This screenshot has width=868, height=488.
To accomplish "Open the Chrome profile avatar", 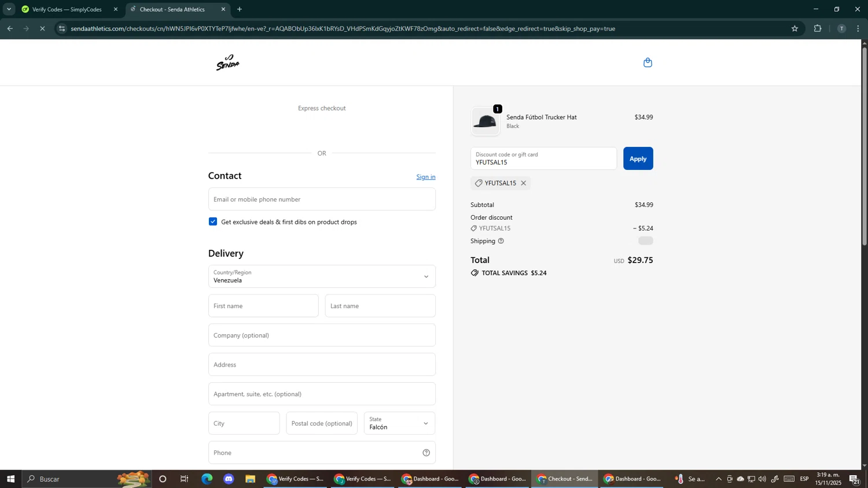I will point(841,28).
